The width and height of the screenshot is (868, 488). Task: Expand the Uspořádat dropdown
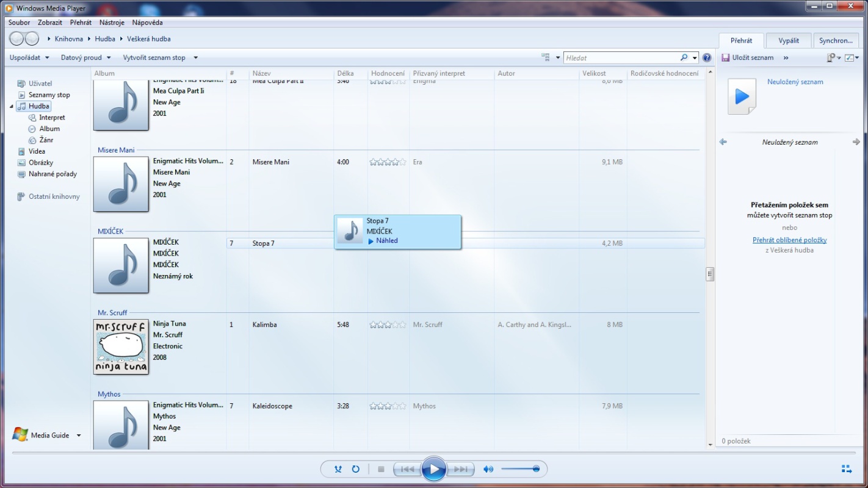(x=29, y=58)
